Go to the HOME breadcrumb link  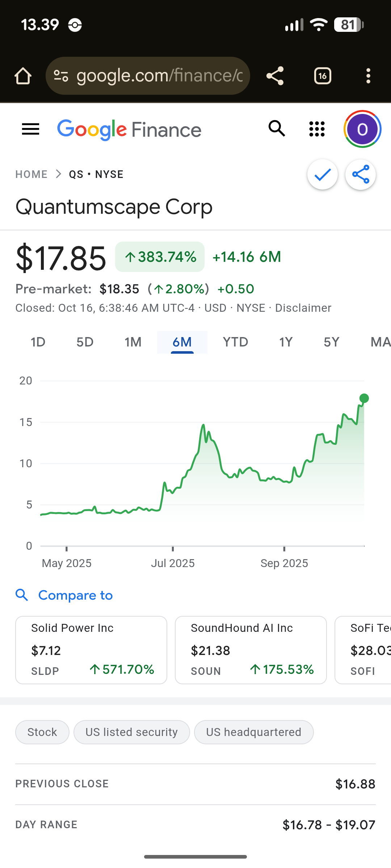31,174
